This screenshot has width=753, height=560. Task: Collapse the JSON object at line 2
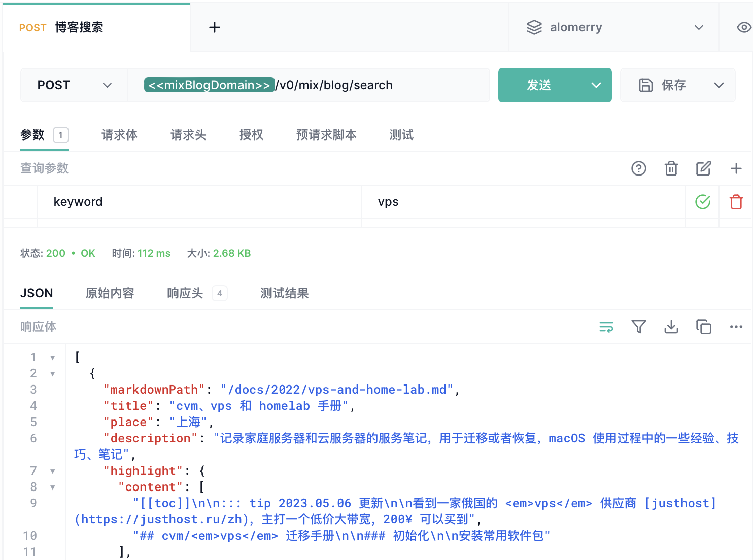(x=53, y=374)
